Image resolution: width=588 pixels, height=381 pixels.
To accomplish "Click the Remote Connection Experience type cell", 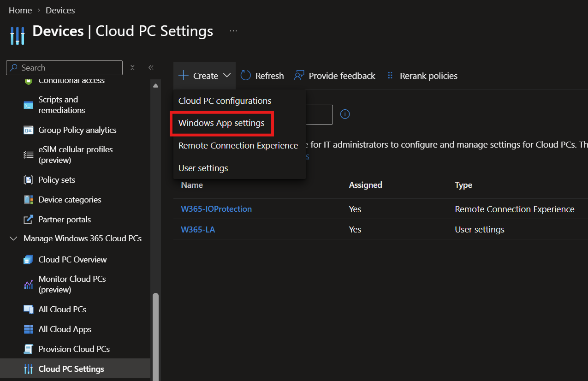I will coord(515,209).
